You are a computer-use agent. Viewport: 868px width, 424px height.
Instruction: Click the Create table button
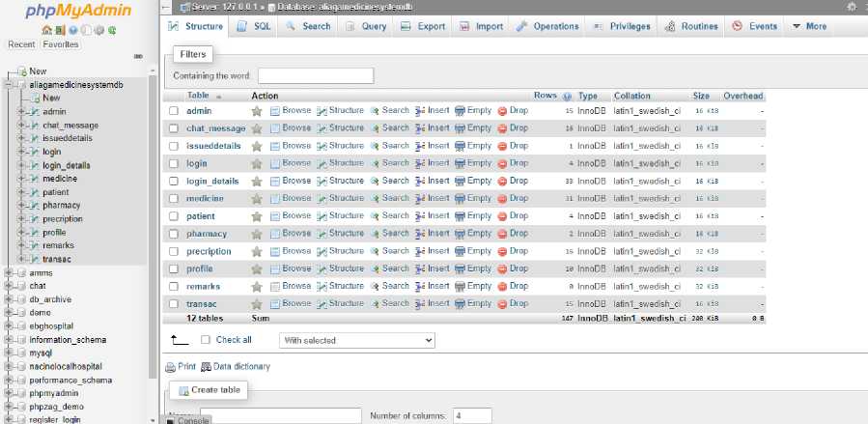pos(209,390)
